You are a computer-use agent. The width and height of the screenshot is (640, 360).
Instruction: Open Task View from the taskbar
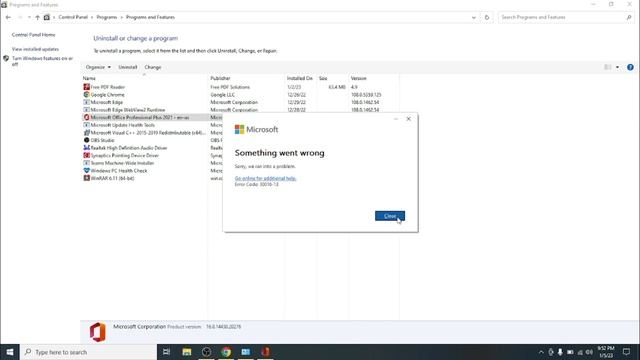(167, 352)
